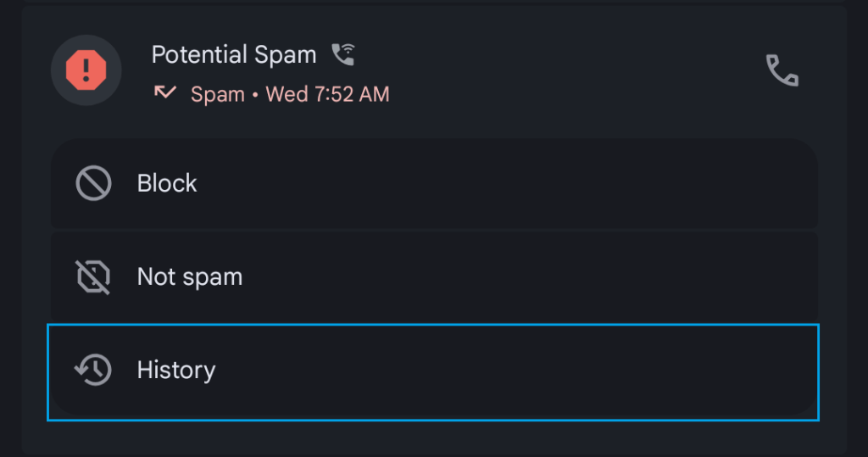
Task: Choose the Not spam option row
Action: pos(434,276)
